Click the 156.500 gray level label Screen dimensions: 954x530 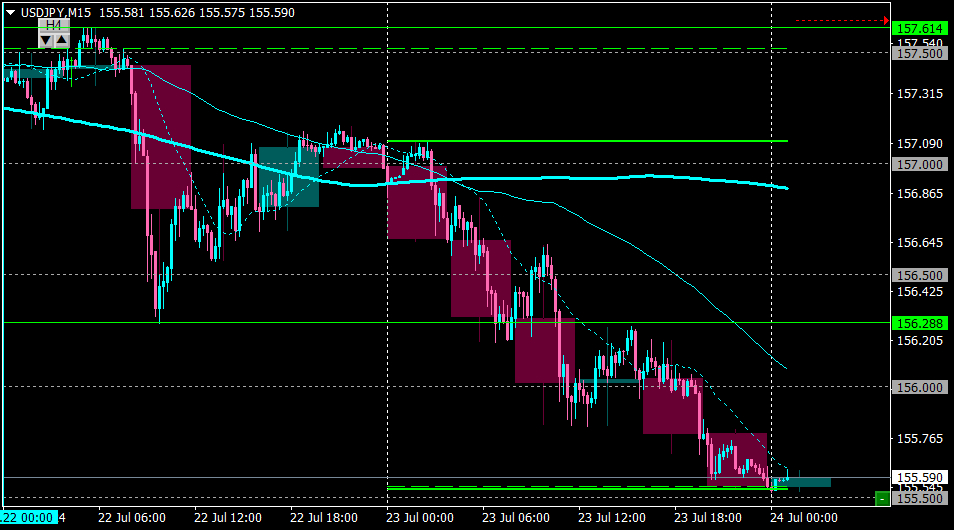pos(919,276)
